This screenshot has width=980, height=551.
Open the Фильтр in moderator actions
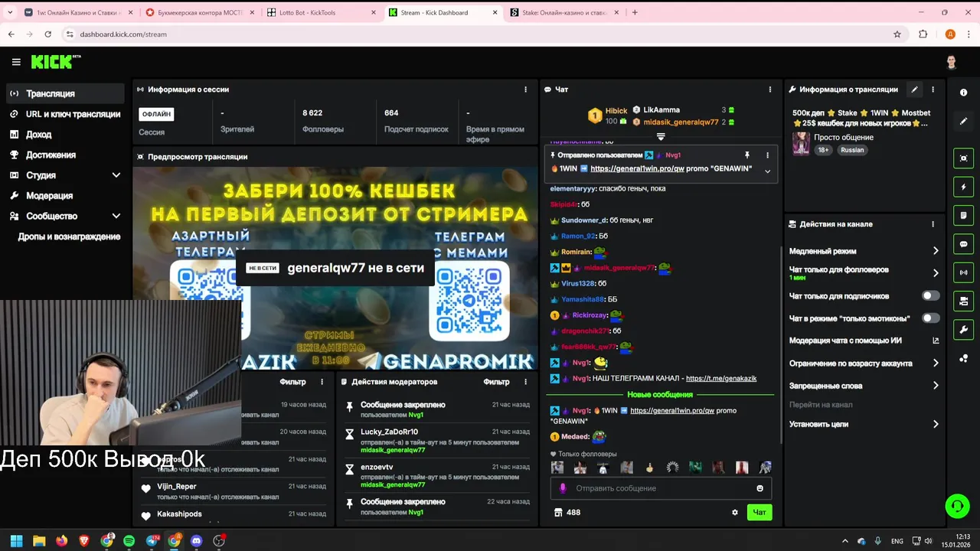point(496,382)
